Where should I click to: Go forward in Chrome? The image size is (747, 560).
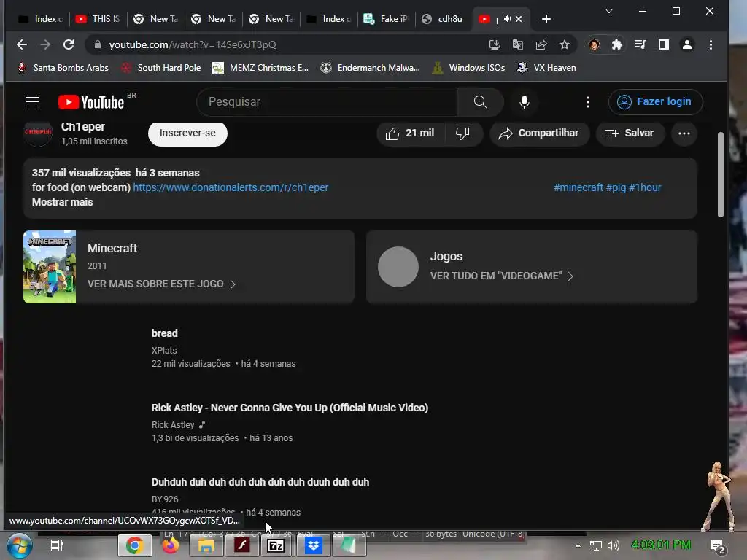pos(45,44)
